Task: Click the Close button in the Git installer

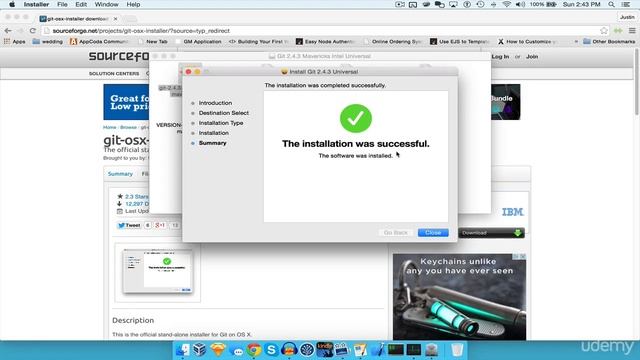Action: [433, 233]
